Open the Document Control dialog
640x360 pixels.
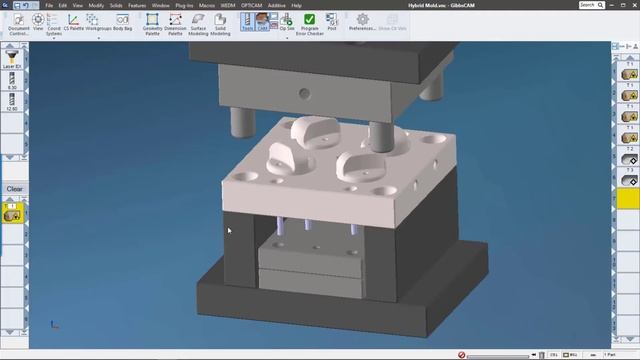pyautogui.click(x=19, y=24)
